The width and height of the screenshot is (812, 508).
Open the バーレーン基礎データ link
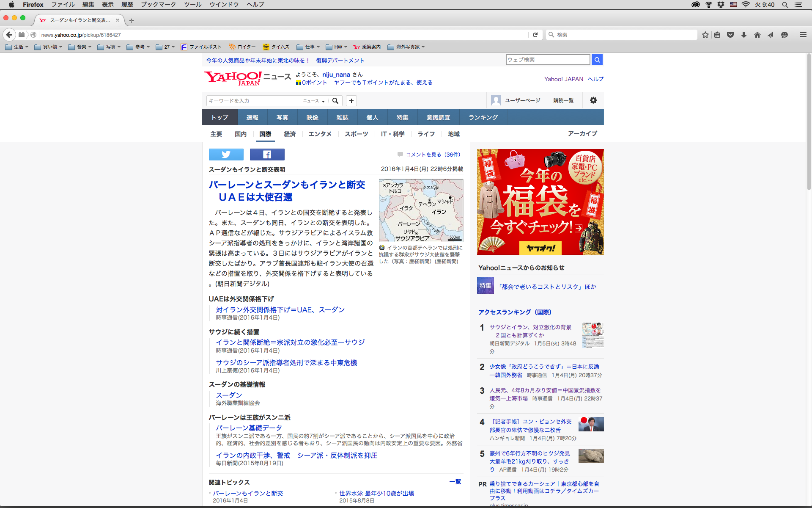[249, 428]
